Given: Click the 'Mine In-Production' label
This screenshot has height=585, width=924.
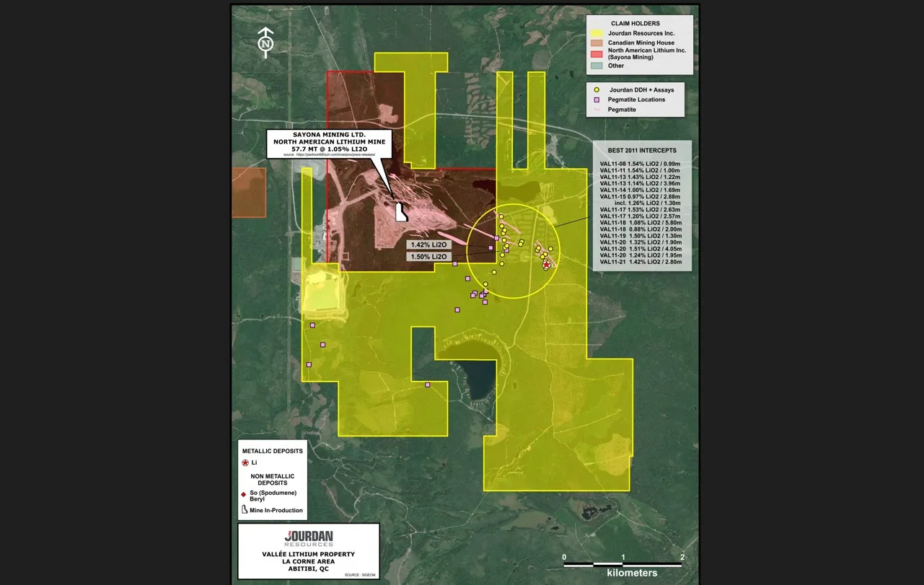Looking at the screenshot, I should (x=276, y=510).
